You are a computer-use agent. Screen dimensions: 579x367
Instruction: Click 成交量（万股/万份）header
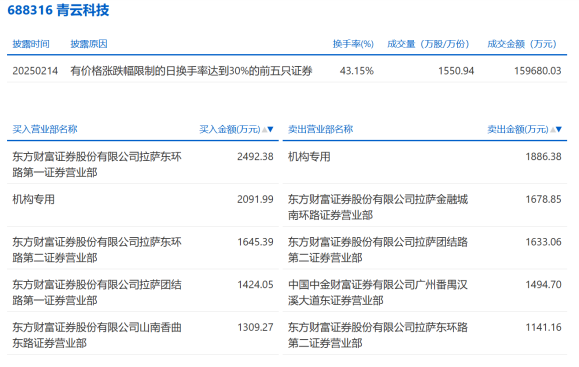coord(428,44)
